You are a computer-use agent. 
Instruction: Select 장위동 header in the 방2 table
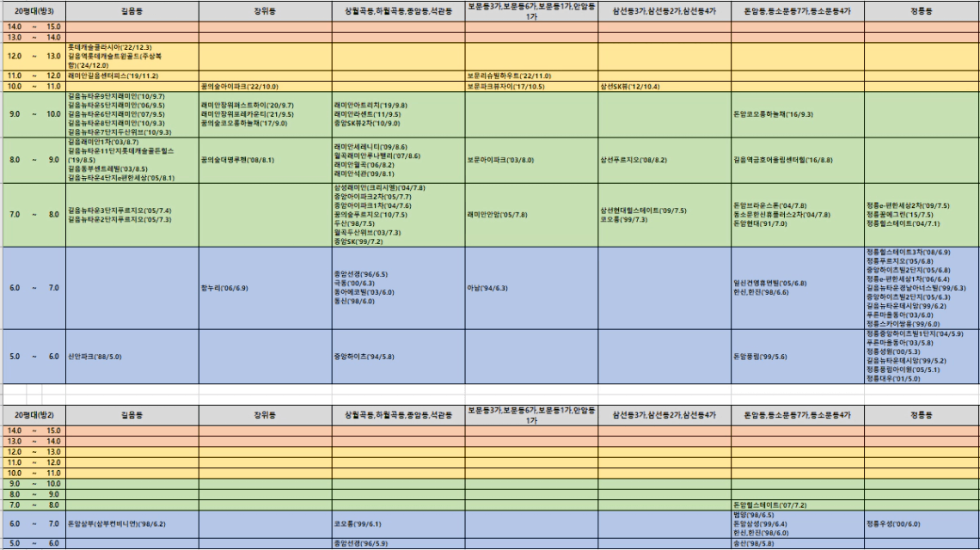[x=266, y=415]
